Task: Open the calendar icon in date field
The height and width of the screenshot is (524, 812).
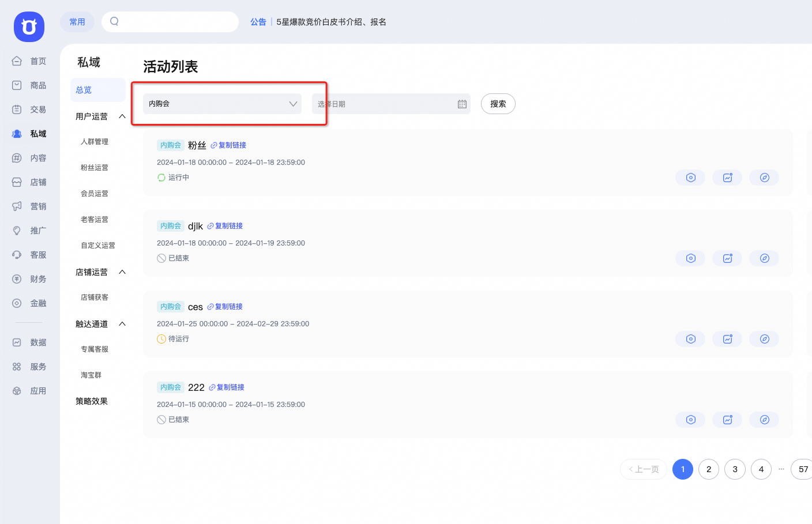Action: (x=462, y=104)
